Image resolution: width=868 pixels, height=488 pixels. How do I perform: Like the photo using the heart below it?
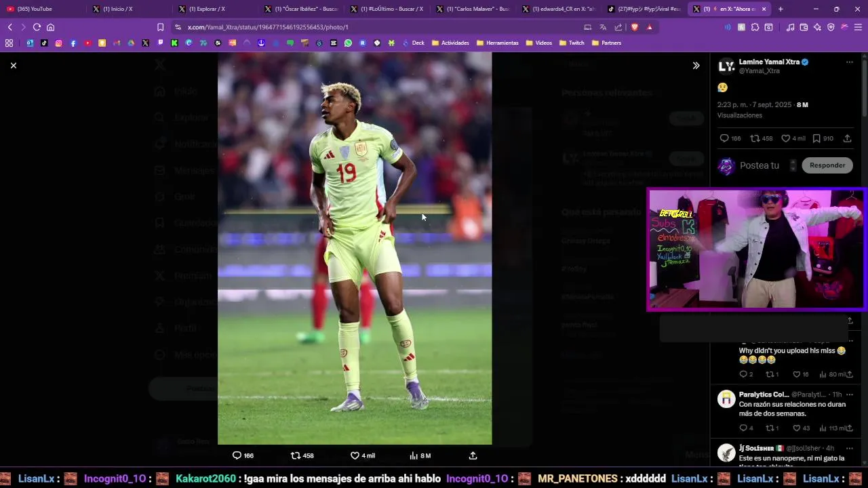(x=362, y=455)
